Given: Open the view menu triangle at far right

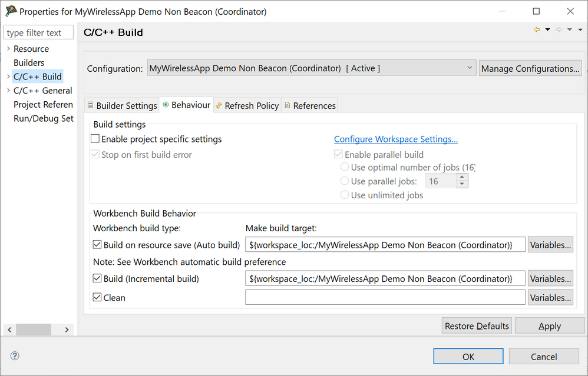Looking at the screenshot, I should 580,30.
